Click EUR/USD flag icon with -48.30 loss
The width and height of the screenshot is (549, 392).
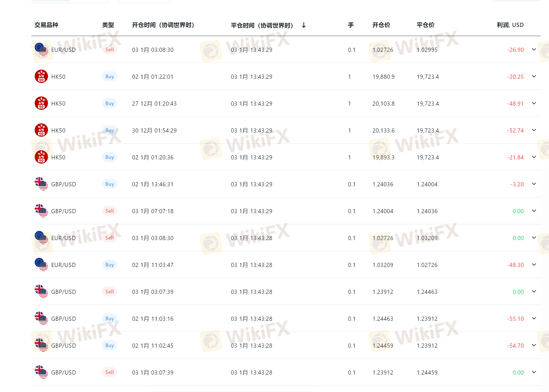pyautogui.click(x=41, y=264)
